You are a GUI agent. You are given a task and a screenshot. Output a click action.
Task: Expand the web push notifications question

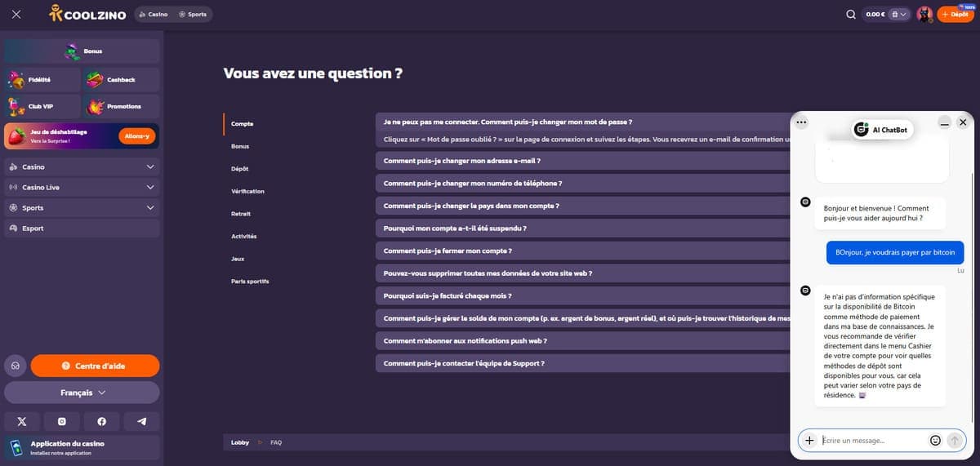pos(582,340)
